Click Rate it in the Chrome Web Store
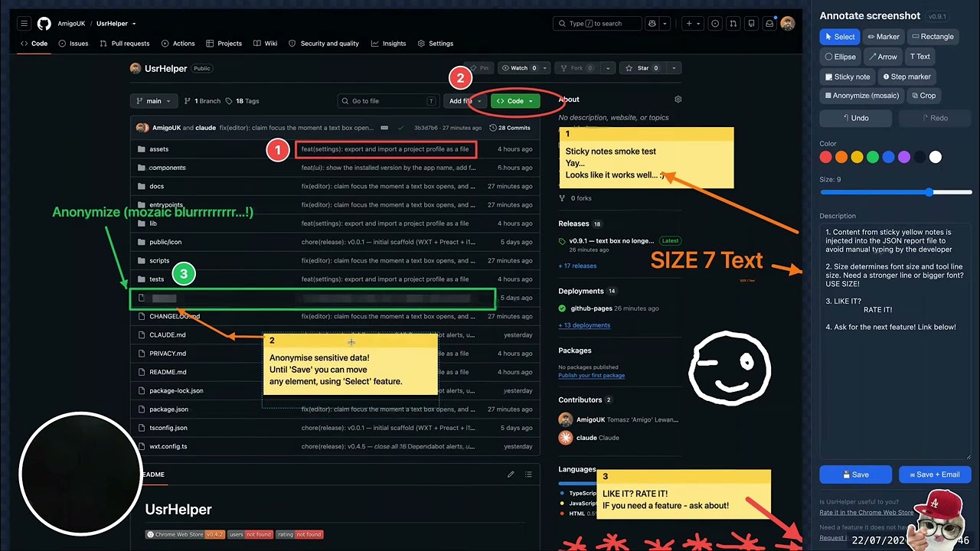The height and width of the screenshot is (551, 980). point(866,513)
